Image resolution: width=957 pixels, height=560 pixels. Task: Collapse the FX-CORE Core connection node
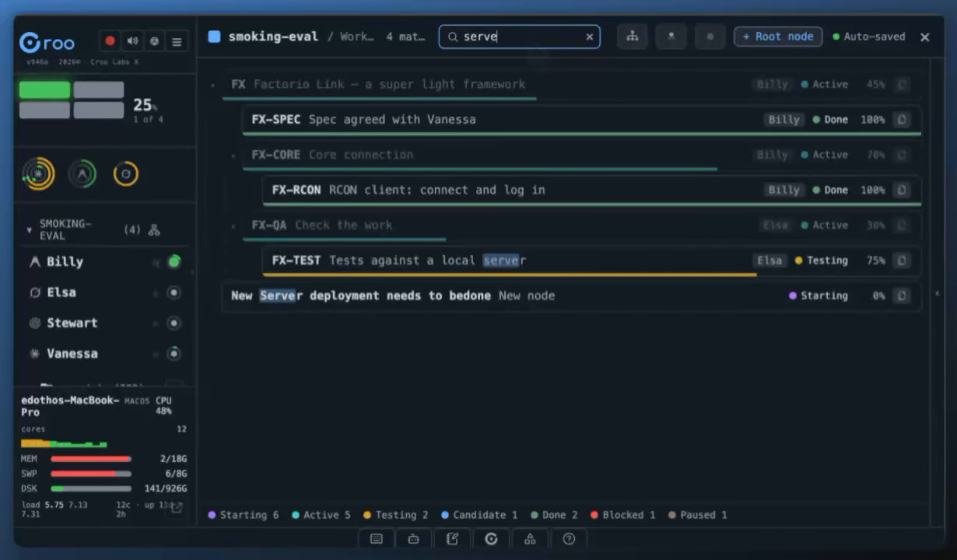(x=233, y=156)
